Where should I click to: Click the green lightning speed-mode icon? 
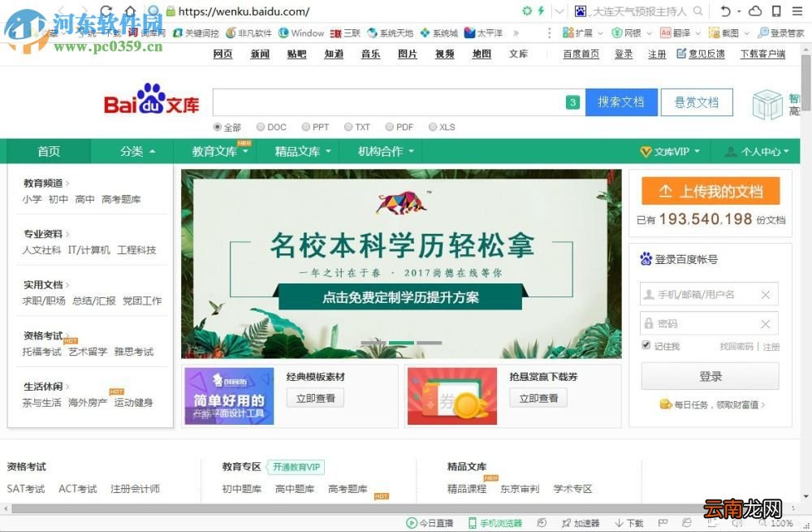tap(541, 11)
